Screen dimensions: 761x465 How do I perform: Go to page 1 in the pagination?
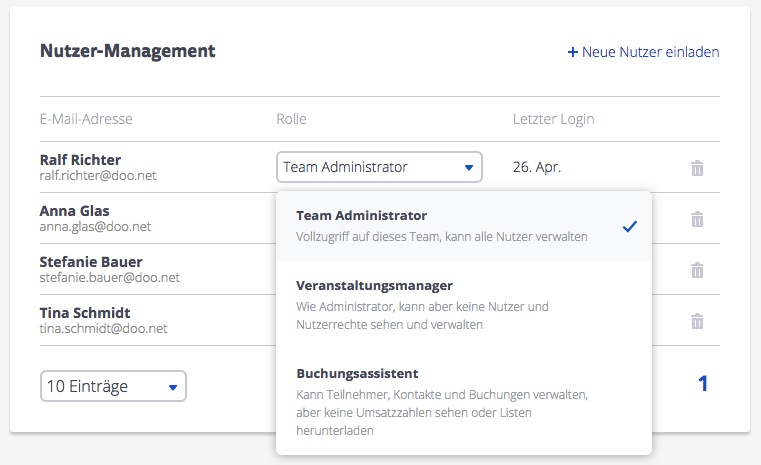pos(703,383)
